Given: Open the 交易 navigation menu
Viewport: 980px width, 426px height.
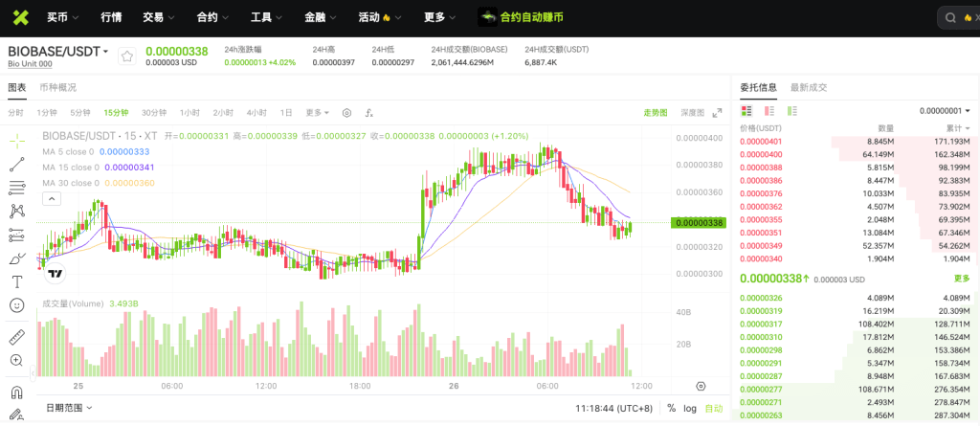Looking at the screenshot, I should click(159, 17).
